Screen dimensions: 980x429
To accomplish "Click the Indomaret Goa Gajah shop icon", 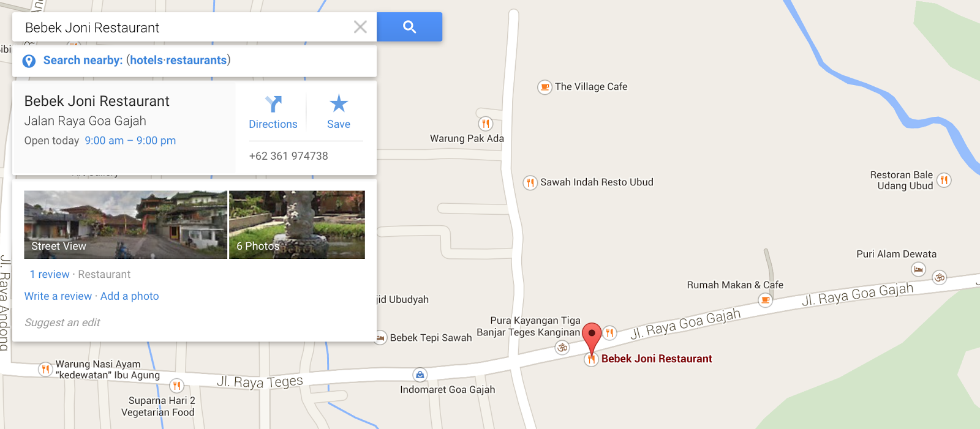I will [x=420, y=375].
